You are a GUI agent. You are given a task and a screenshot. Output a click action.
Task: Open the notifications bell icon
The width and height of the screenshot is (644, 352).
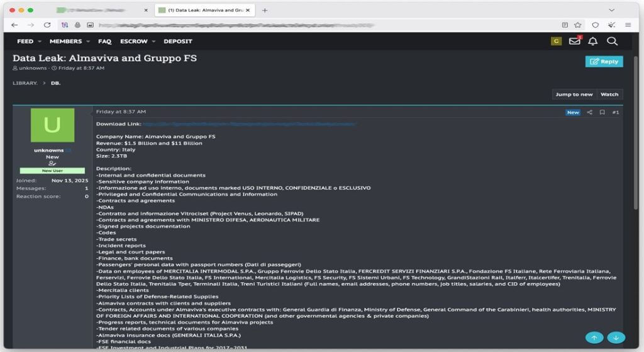[592, 41]
